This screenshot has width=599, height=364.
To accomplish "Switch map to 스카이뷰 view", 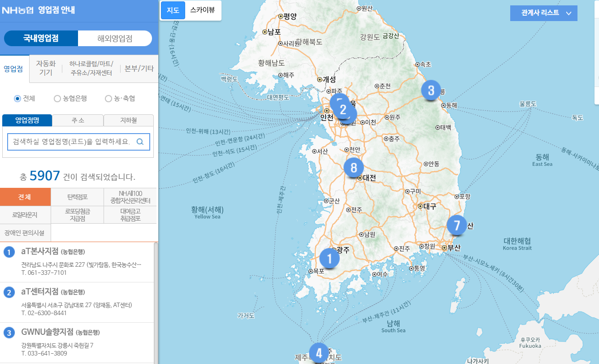I will 203,10.
